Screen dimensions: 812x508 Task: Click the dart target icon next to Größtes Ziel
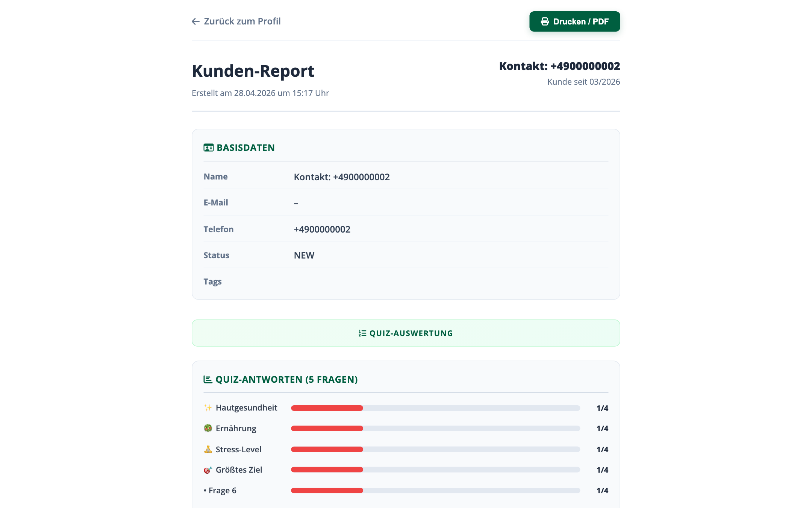[208, 469]
